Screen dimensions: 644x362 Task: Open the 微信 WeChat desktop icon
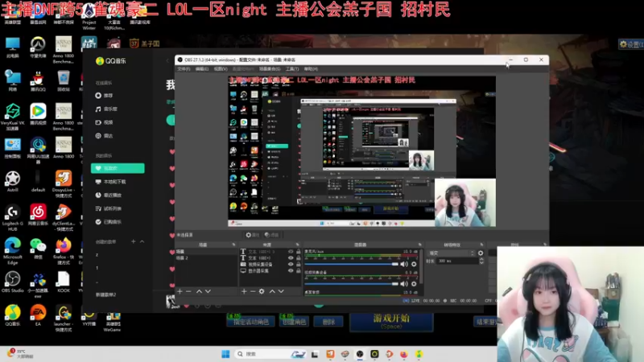(38, 249)
